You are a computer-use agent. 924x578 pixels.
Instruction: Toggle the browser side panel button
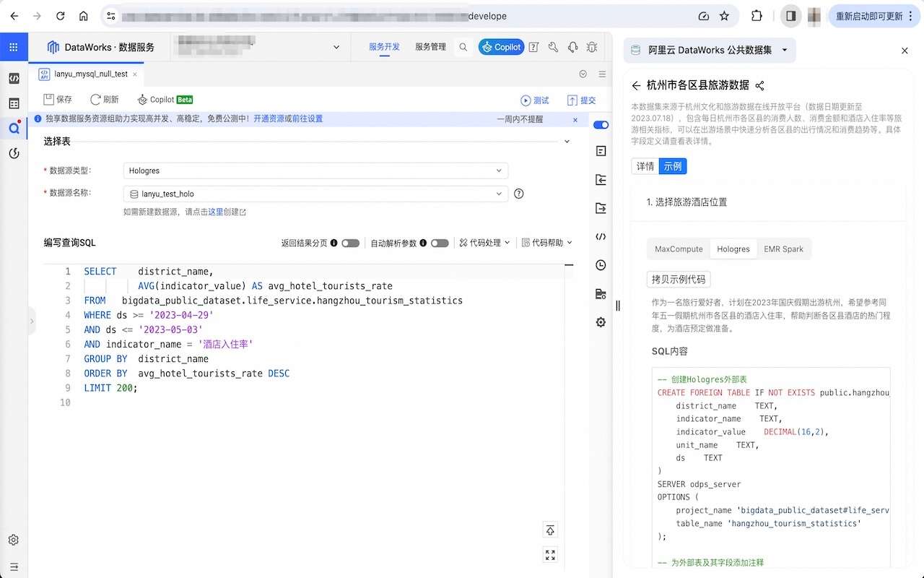790,16
